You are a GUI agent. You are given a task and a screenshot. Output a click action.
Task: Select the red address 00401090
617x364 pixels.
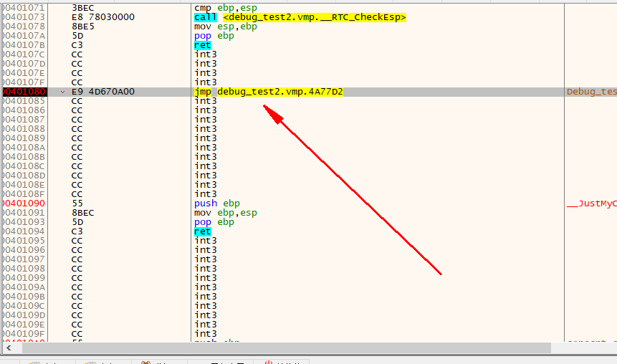pyautogui.click(x=24, y=203)
